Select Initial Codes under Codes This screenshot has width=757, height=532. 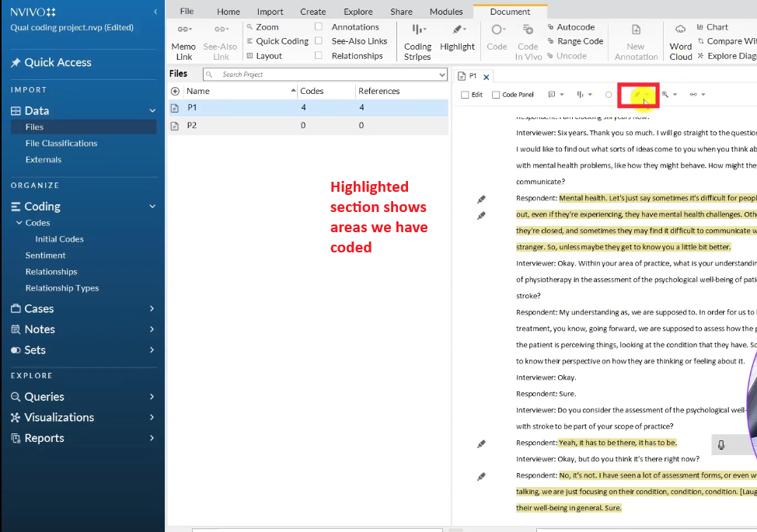(59, 239)
